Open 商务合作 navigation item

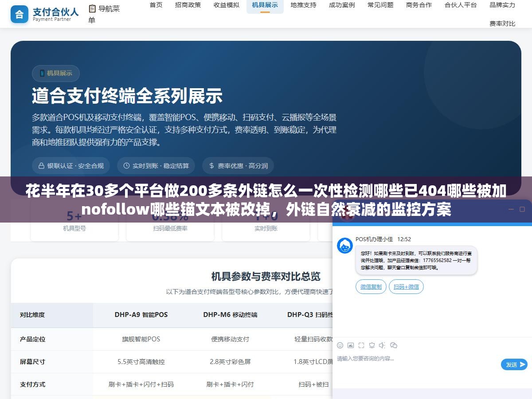coord(419,5)
